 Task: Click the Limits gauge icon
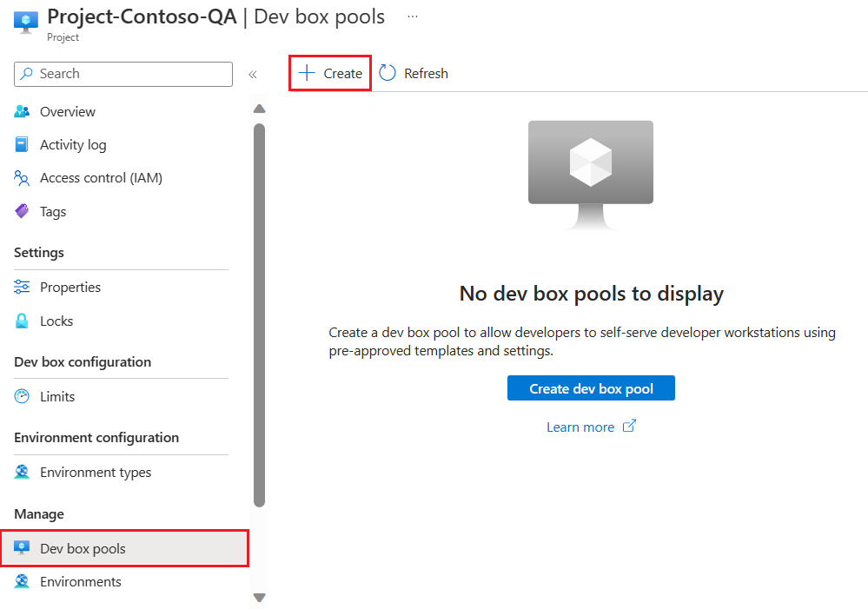tap(22, 396)
